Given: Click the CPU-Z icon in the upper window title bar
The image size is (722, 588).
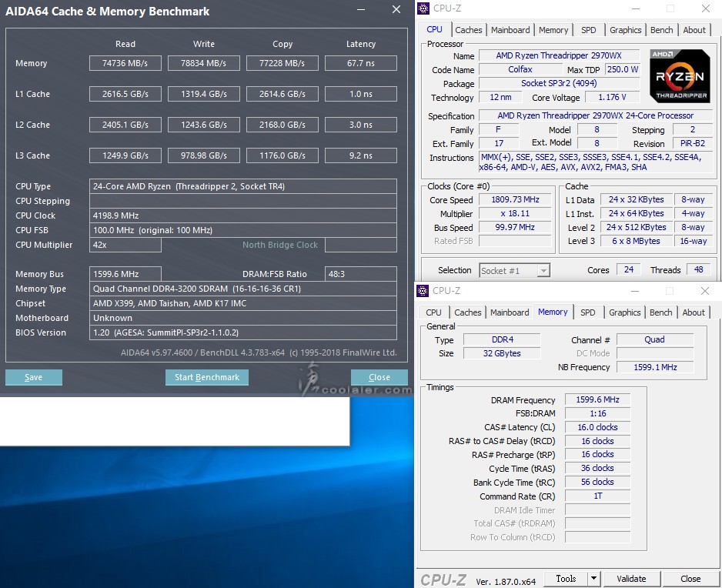Looking at the screenshot, I should (x=423, y=8).
